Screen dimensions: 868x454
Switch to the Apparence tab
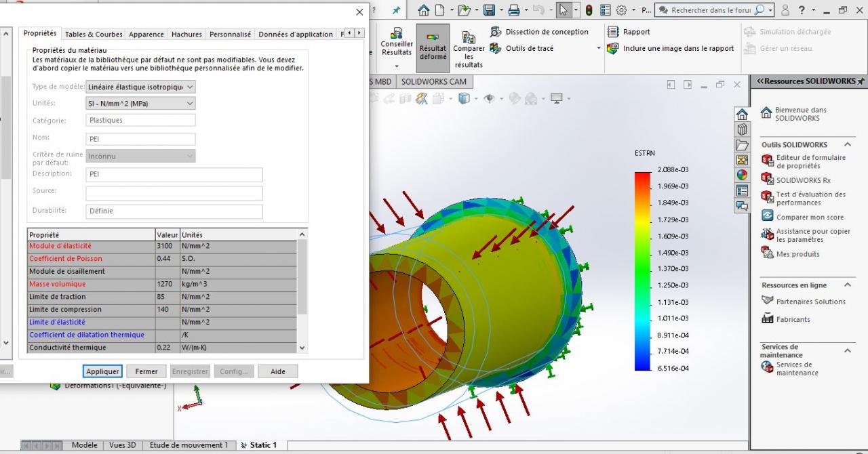coord(146,34)
